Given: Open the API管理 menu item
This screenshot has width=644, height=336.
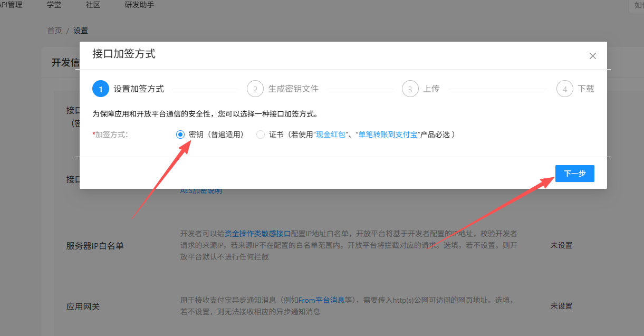Looking at the screenshot, I should point(11,5).
